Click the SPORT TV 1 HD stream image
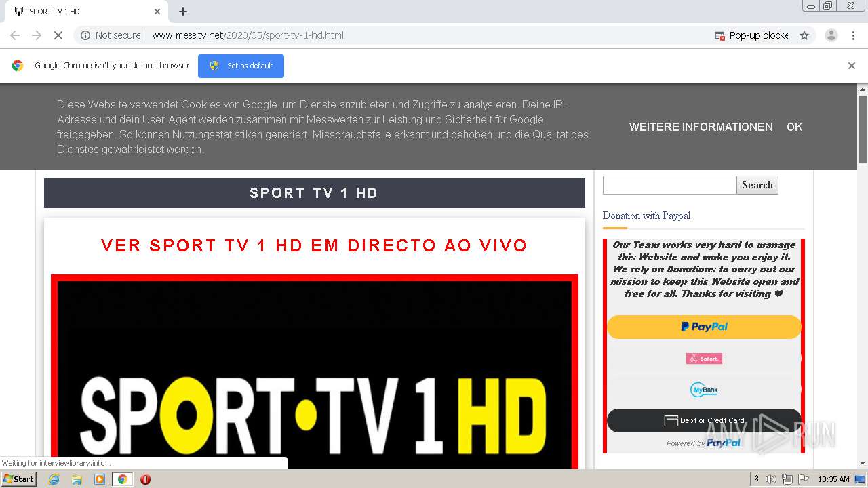Image resolution: width=868 pixels, height=488 pixels. pos(315,372)
